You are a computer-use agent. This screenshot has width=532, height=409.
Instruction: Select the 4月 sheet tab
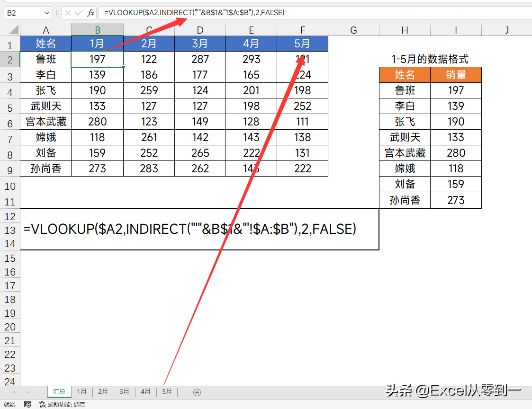[145, 391]
